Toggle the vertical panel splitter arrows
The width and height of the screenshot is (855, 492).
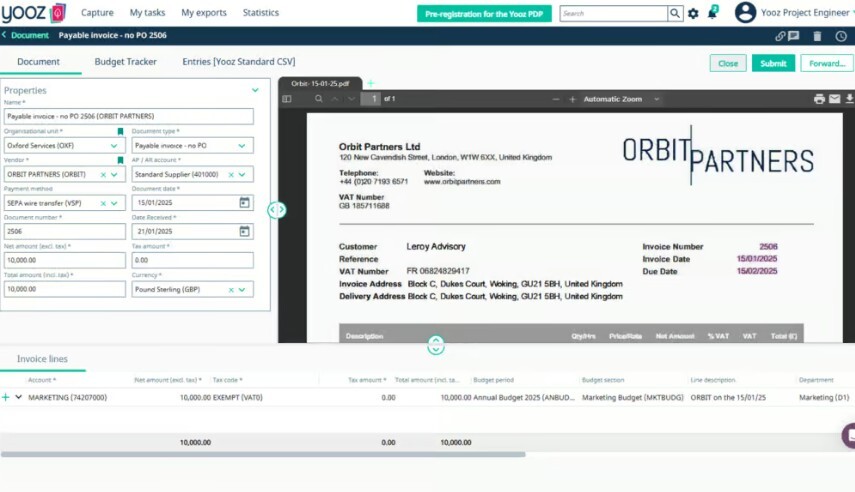point(436,345)
